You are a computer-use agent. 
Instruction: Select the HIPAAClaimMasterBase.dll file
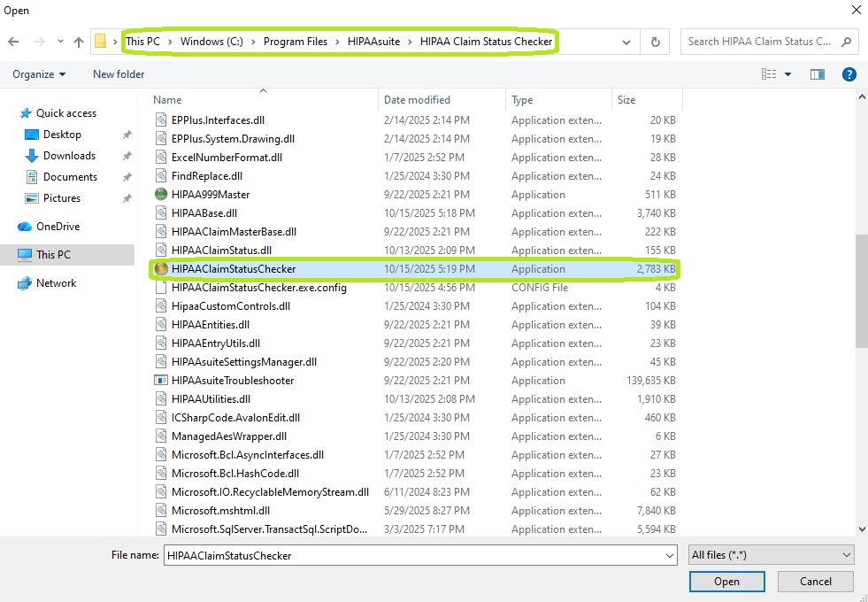click(x=234, y=232)
